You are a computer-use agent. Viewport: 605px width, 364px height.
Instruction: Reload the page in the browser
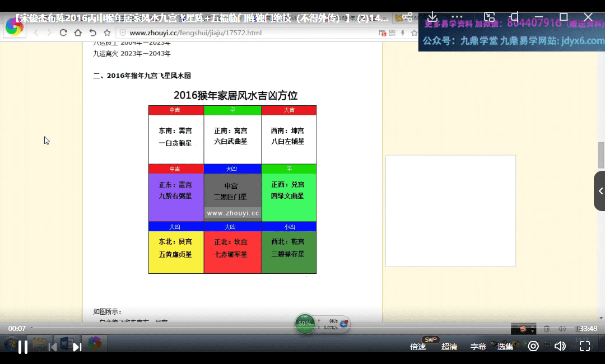pos(63,33)
